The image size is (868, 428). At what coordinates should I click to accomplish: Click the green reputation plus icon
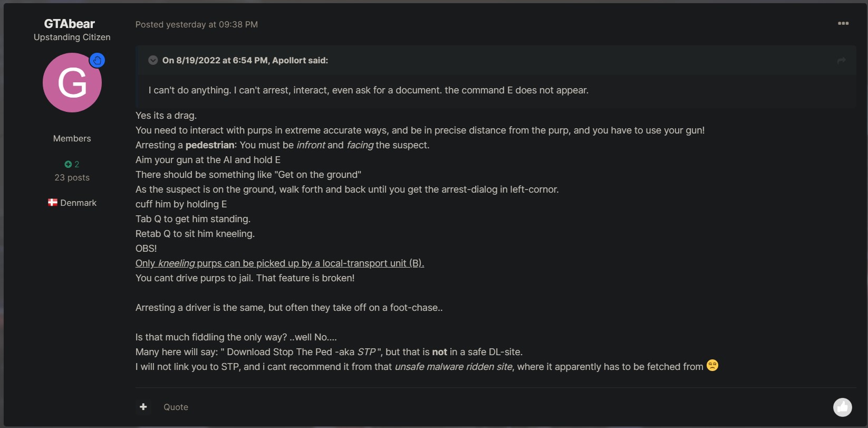68,164
